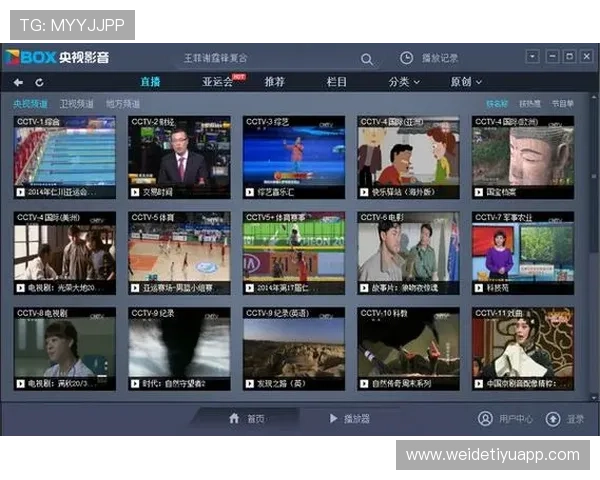This screenshot has height=480, width=600.
Task: Play icon on CCTV-6 电影 tile
Action: (x=364, y=288)
